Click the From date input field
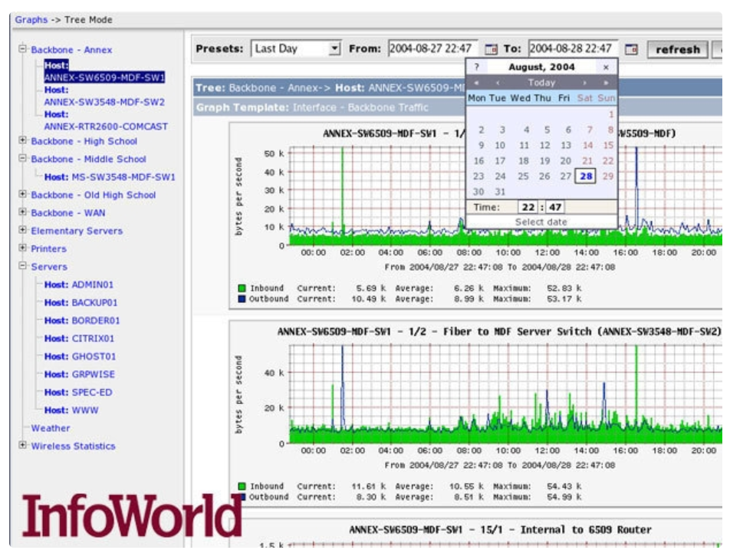Screen dimensions: 730x560 click(433, 48)
